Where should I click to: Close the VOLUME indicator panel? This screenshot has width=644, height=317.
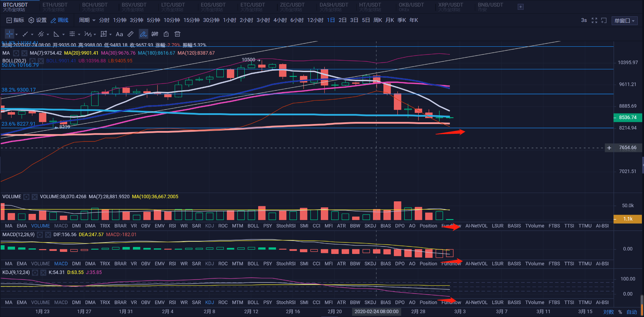(35, 197)
